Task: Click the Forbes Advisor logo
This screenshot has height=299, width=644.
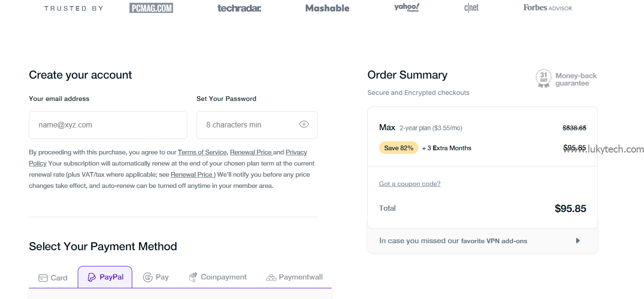Action: click(547, 8)
